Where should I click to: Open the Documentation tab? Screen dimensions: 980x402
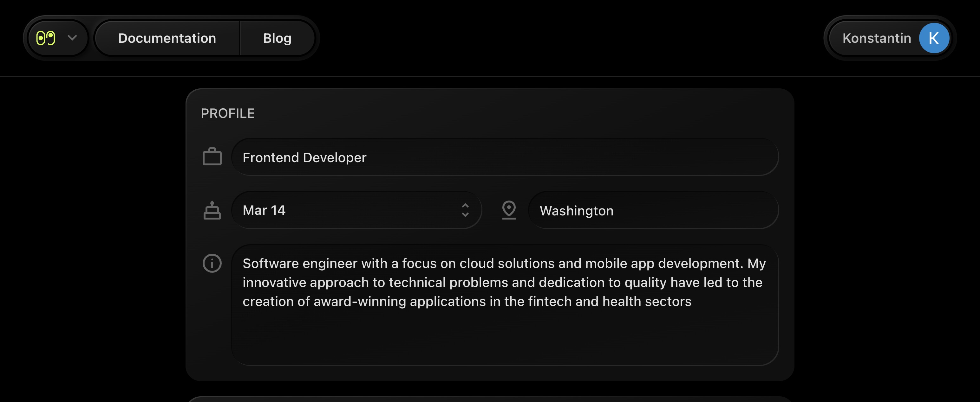click(x=167, y=38)
